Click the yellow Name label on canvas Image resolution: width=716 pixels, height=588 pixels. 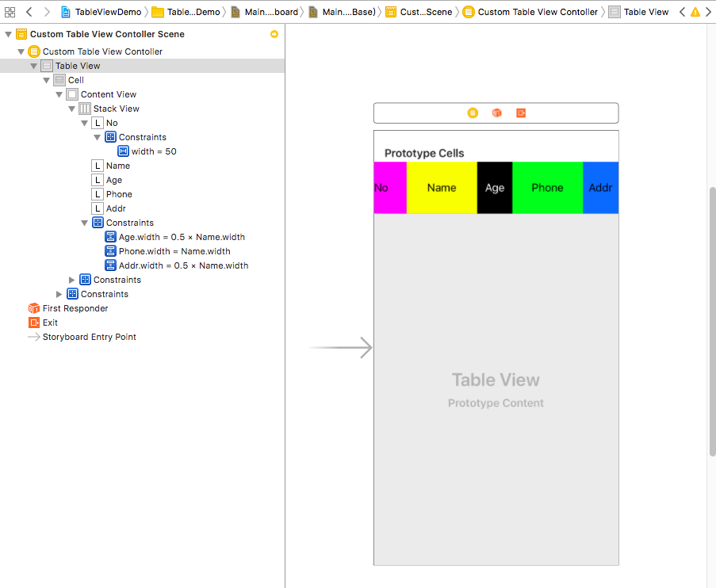(x=442, y=188)
